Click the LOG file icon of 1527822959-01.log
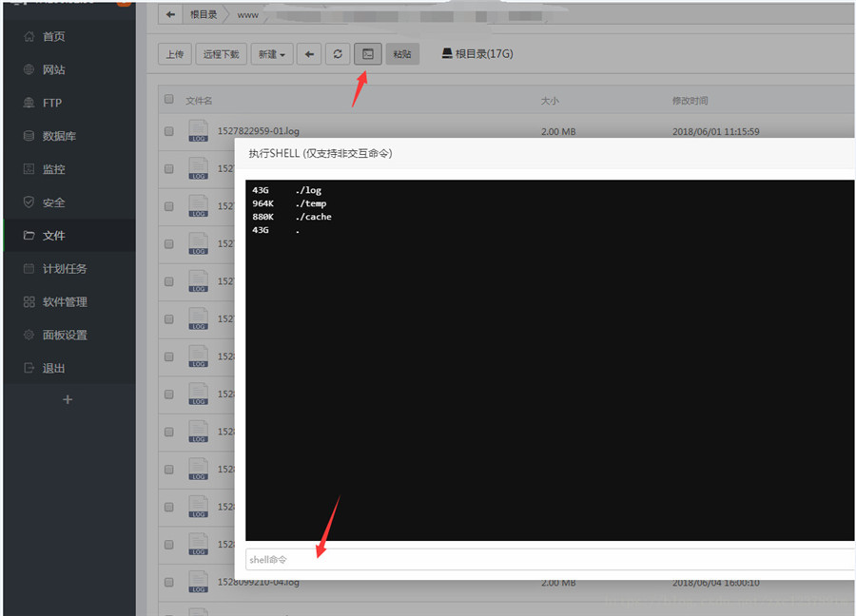The width and height of the screenshot is (856, 616). [198, 131]
